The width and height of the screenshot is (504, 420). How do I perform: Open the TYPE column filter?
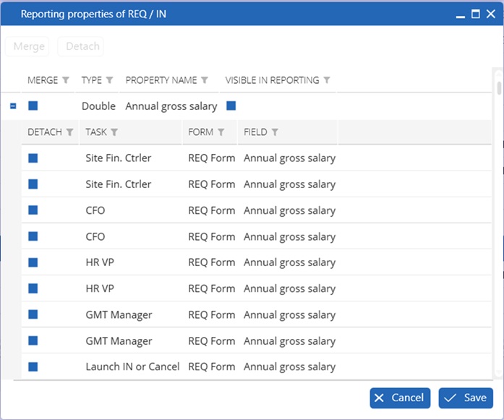pyautogui.click(x=110, y=80)
